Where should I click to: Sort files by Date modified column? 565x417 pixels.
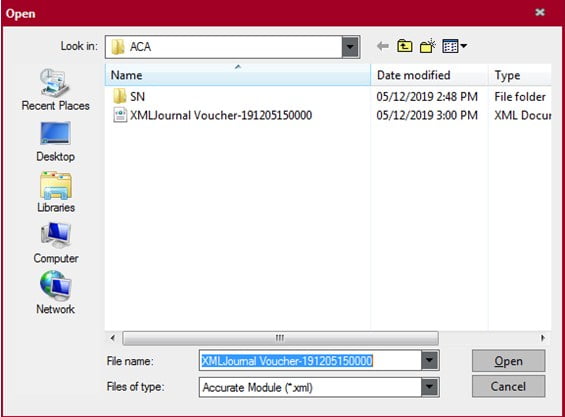click(x=429, y=75)
